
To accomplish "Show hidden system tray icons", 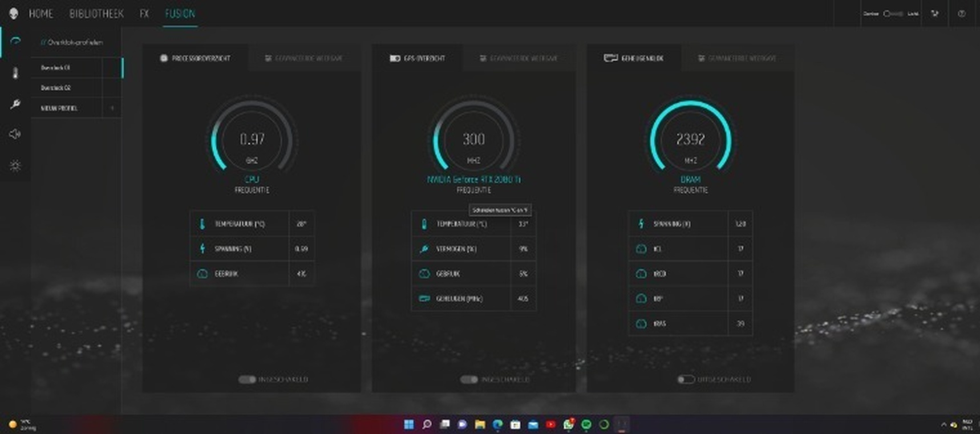I will tap(943, 424).
